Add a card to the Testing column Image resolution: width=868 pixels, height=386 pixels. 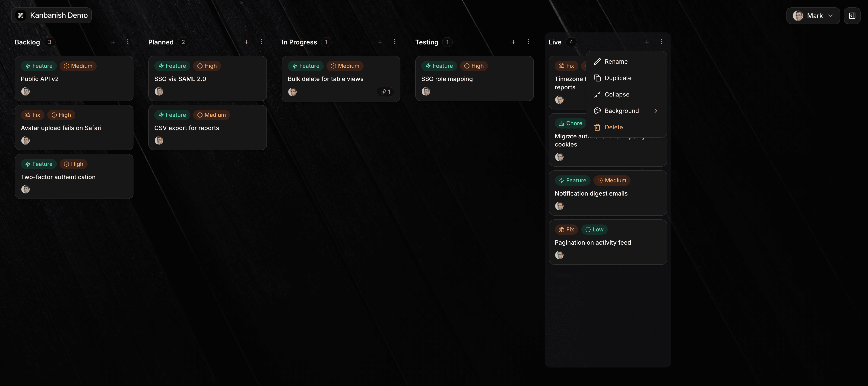[513, 42]
